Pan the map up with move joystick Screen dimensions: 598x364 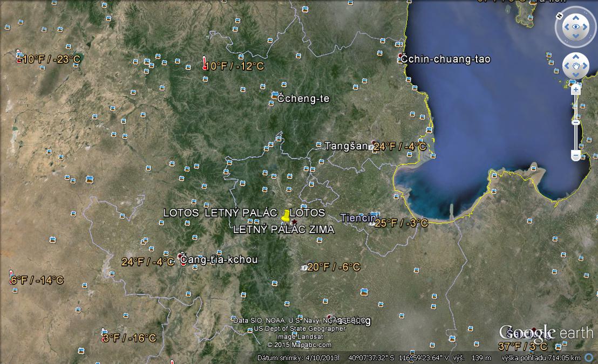[x=576, y=57]
